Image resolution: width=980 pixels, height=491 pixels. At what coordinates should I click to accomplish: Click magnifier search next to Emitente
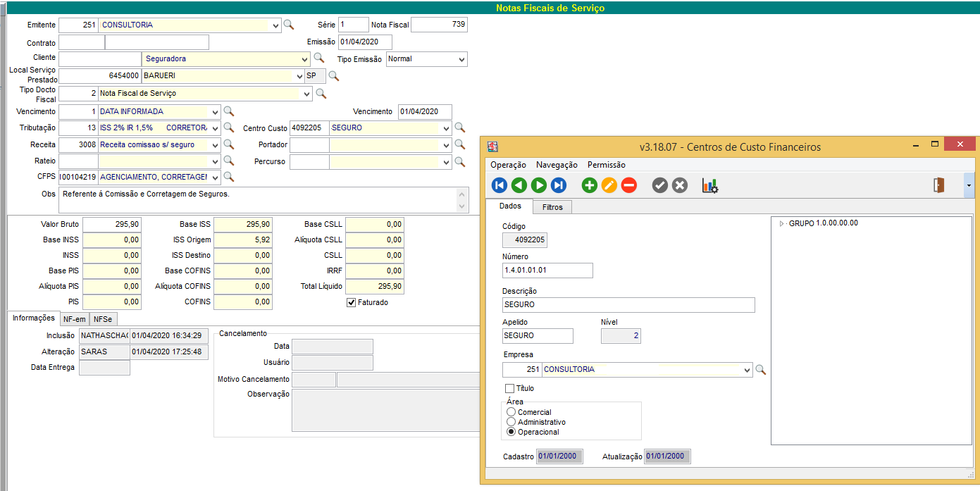[289, 25]
